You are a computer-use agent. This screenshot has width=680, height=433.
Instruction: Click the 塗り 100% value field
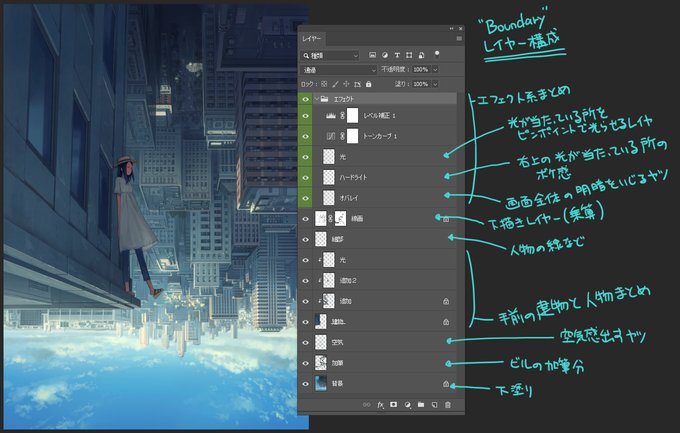(x=421, y=84)
